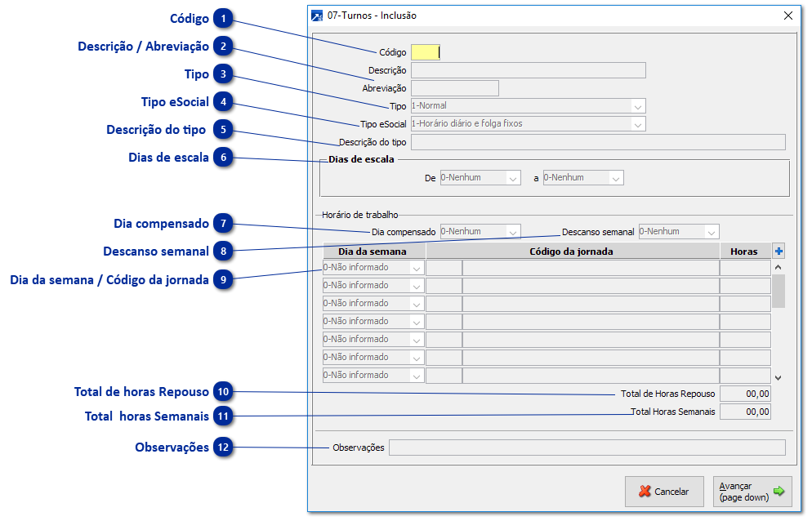Viewport: 812px width, 521px height.
Task: Open the Dia compensado dropdown
Action: (480, 231)
